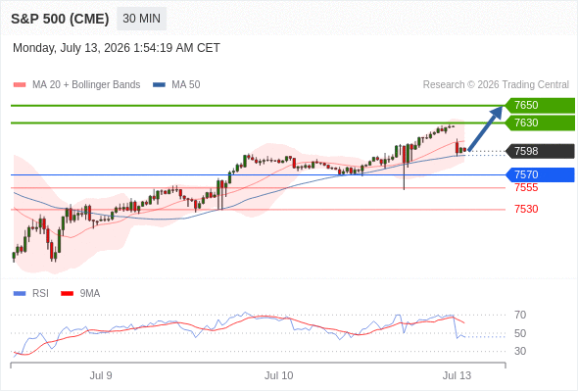Click the blue 7570 pivot price tag
Image resolution: width=578 pixels, height=392 pixels.
(540, 174)
